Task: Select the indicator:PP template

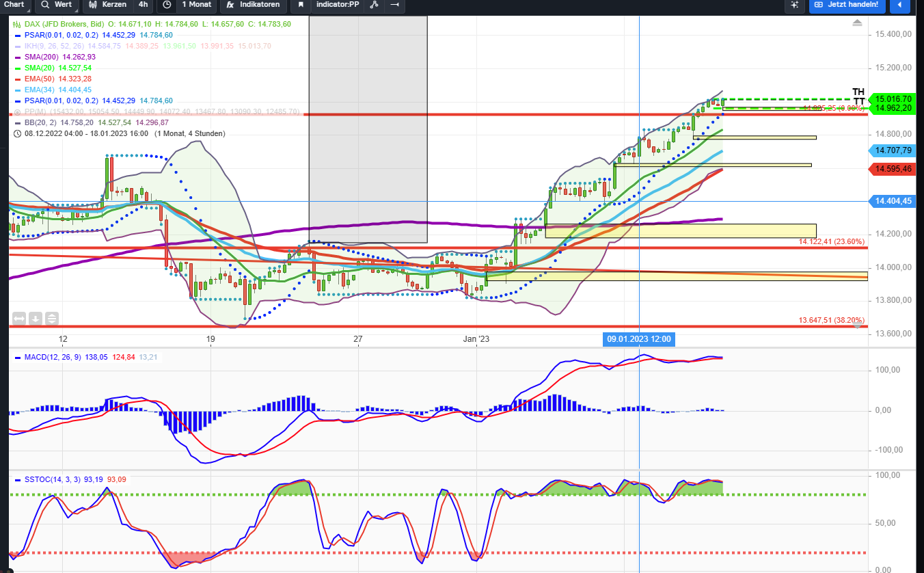Action: point(337,5)
